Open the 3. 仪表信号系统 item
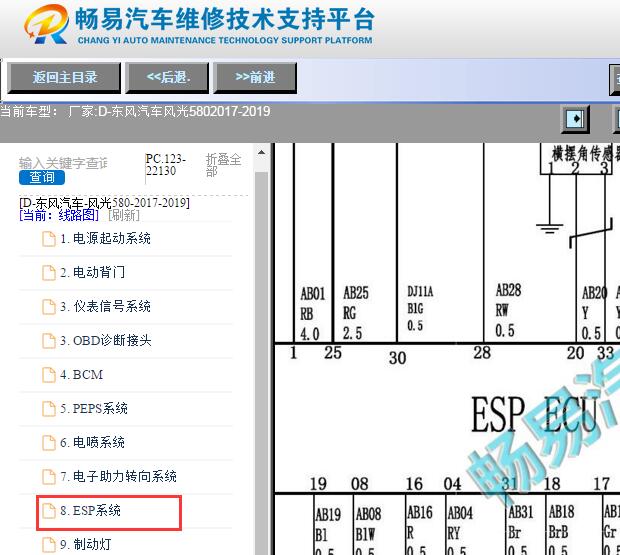The image size is (620, 555). click(105, 307)
